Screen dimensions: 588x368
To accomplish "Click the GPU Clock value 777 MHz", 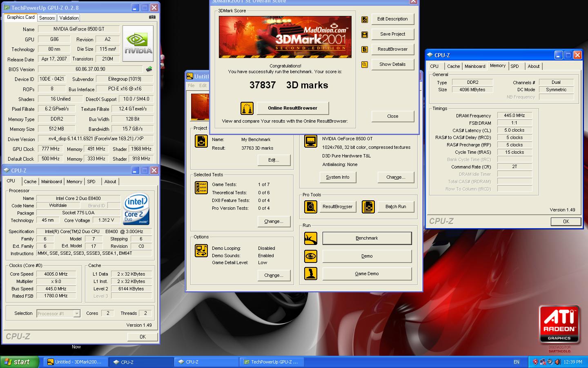I will pos(51,149).
